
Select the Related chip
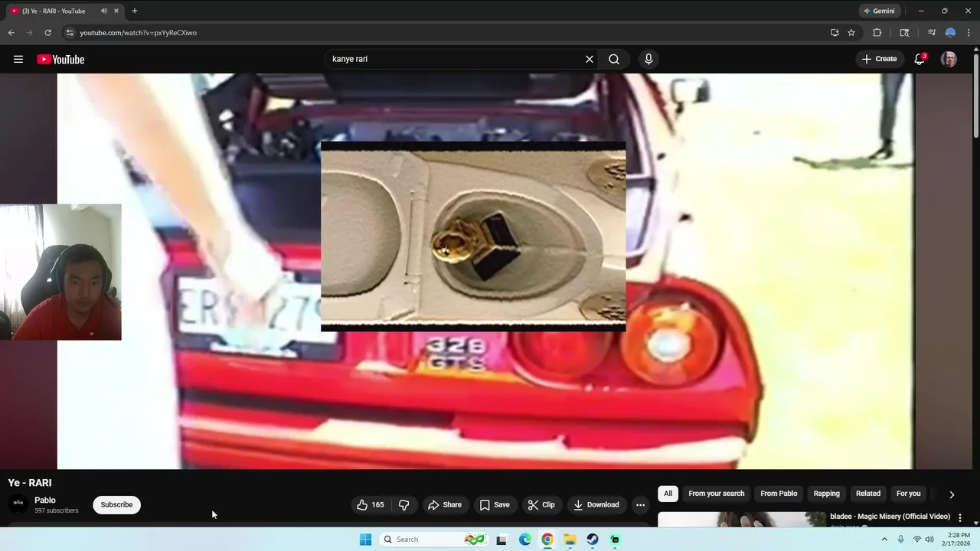click(x=867, y=494)
